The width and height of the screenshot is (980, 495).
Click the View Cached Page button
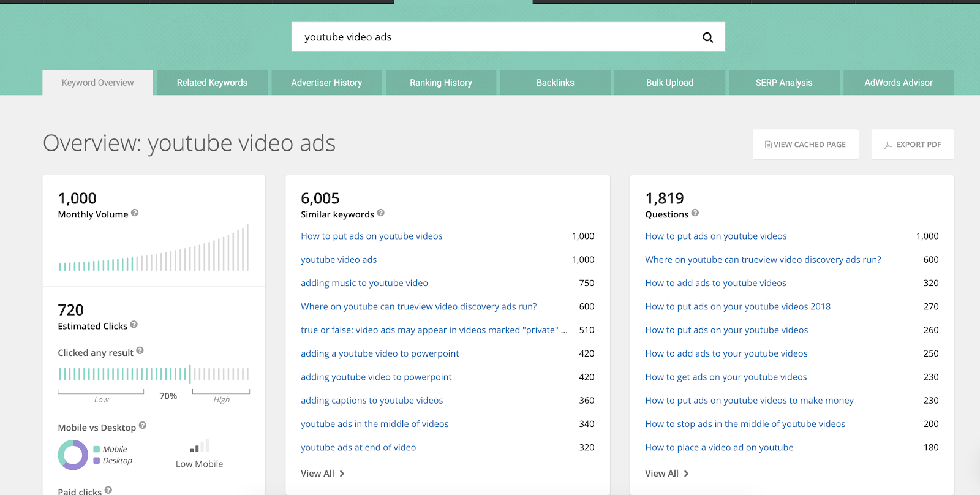[805, 145]
